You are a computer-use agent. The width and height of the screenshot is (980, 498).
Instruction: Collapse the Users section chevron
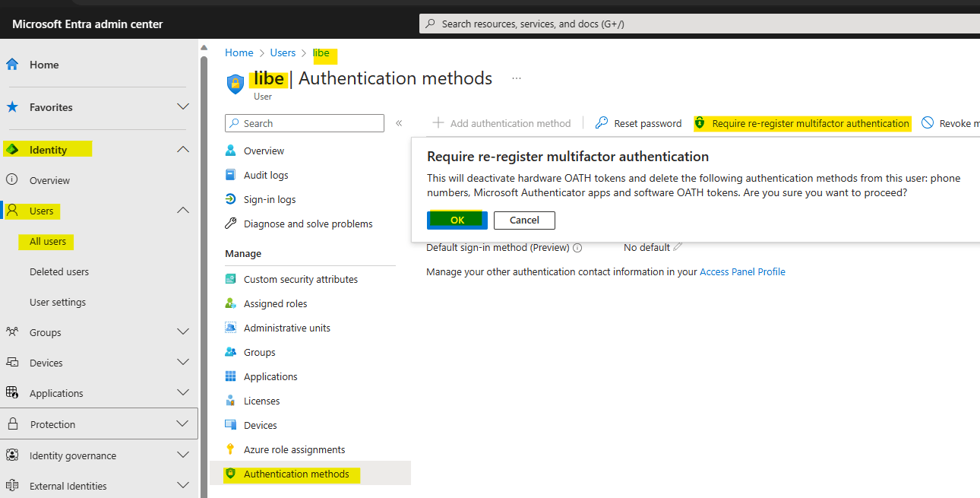183,211
